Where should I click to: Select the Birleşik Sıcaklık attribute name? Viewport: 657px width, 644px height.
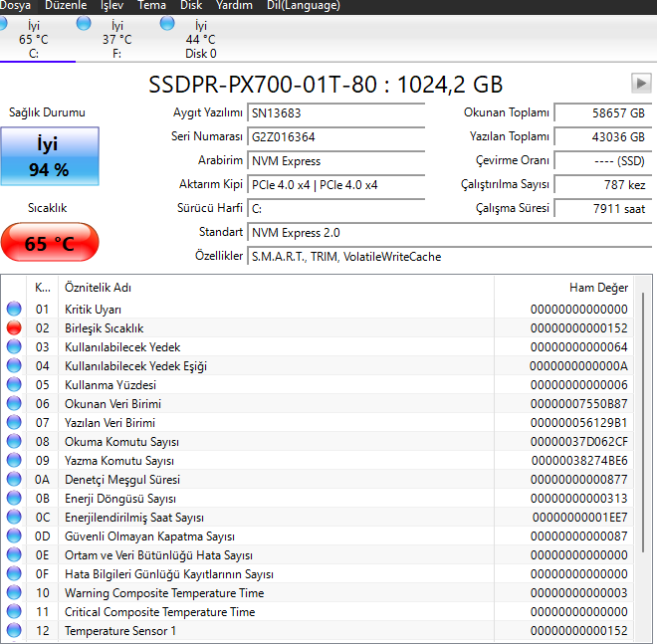(x=104, y=328)
